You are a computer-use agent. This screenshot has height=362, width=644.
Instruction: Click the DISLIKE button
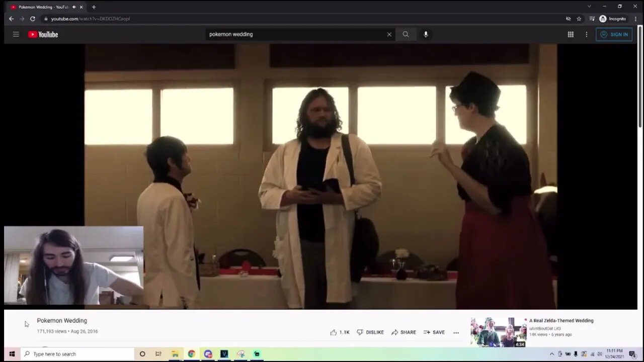[370, 332]
